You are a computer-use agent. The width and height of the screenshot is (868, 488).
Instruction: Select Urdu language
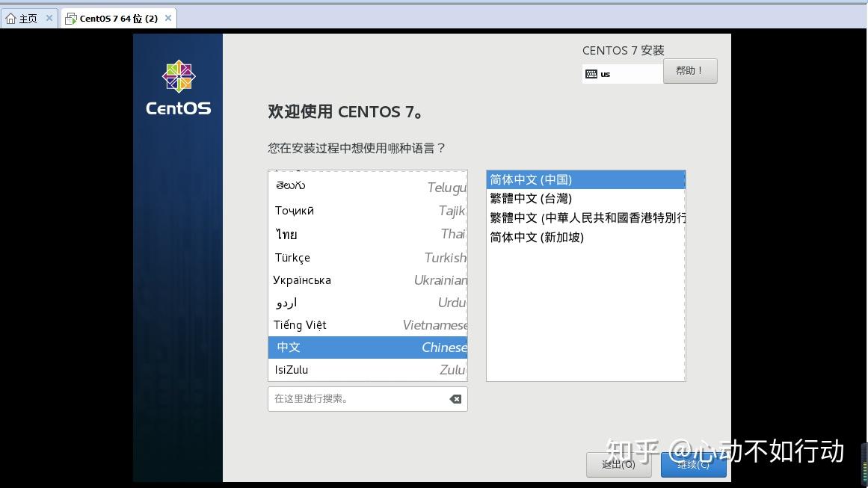pos(368,303)
